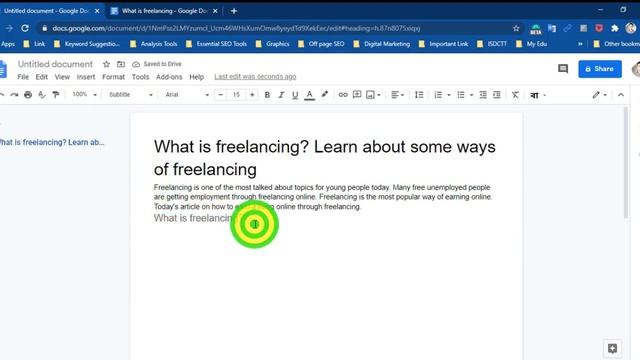The height and width of the screenshot is (360, 640).
Task: Add a comment from toolbar icon
Action: (357, 95)
